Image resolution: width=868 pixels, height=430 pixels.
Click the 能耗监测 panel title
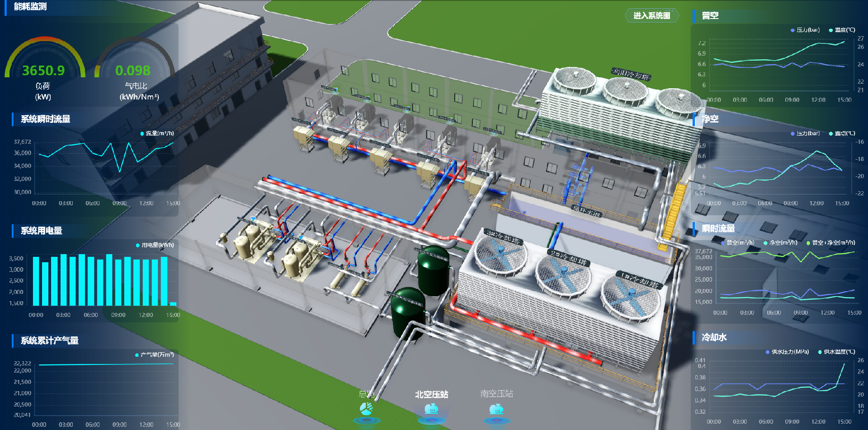[x=30, y=7]
